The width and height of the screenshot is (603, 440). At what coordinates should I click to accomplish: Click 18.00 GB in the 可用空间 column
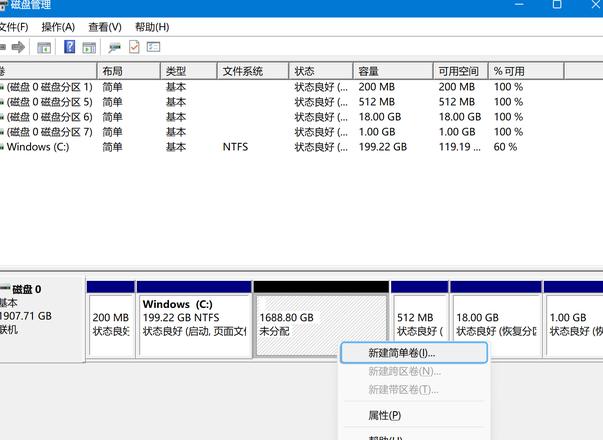(460, 117)
